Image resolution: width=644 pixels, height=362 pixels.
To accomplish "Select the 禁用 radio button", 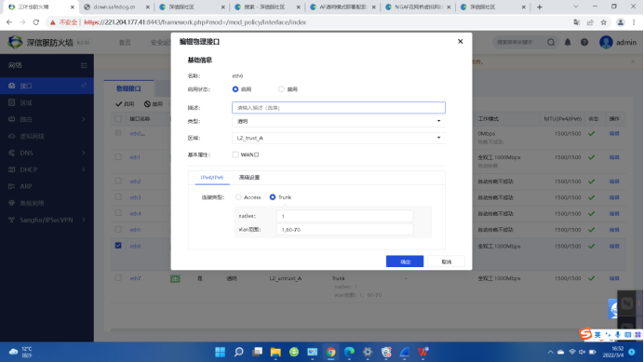I will 281,89.
